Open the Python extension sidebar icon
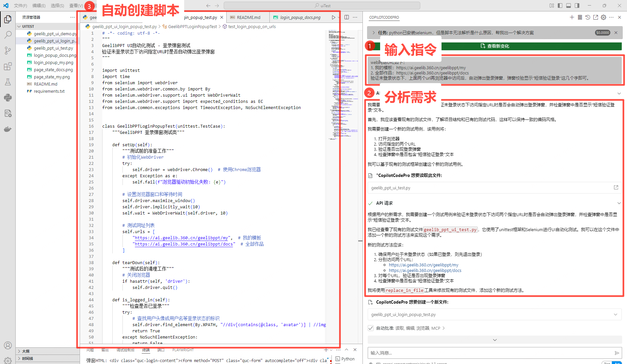 (x=8, y=98)
